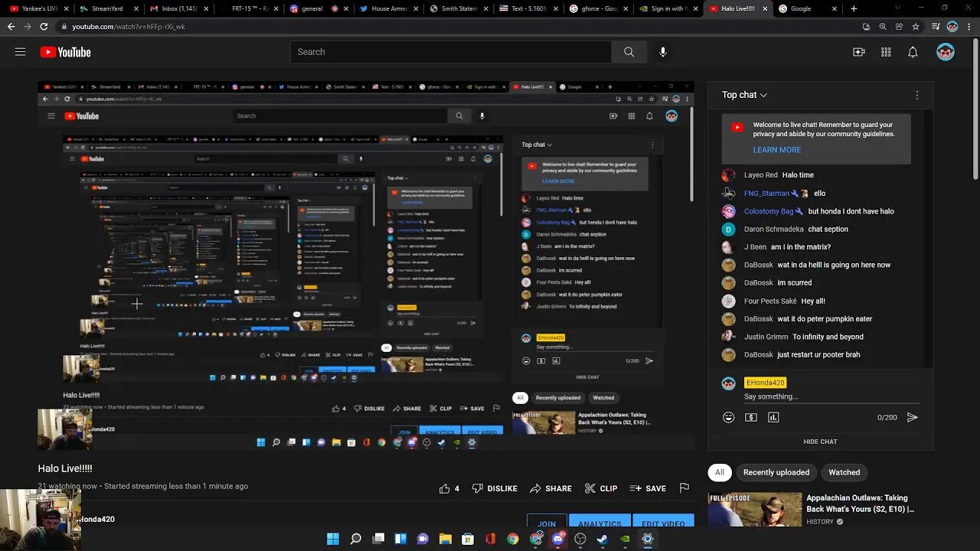Start voice search with the microphone
The height and width of the screenshot is (551, 980).
[663, 52]
